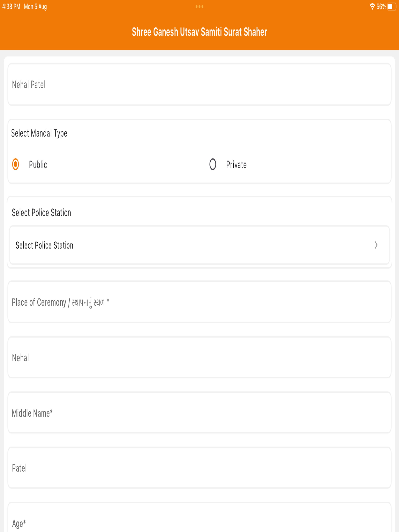The image size is (399, 532).
Task: Tap the Wi-Fi status icon
Action: 372,6
